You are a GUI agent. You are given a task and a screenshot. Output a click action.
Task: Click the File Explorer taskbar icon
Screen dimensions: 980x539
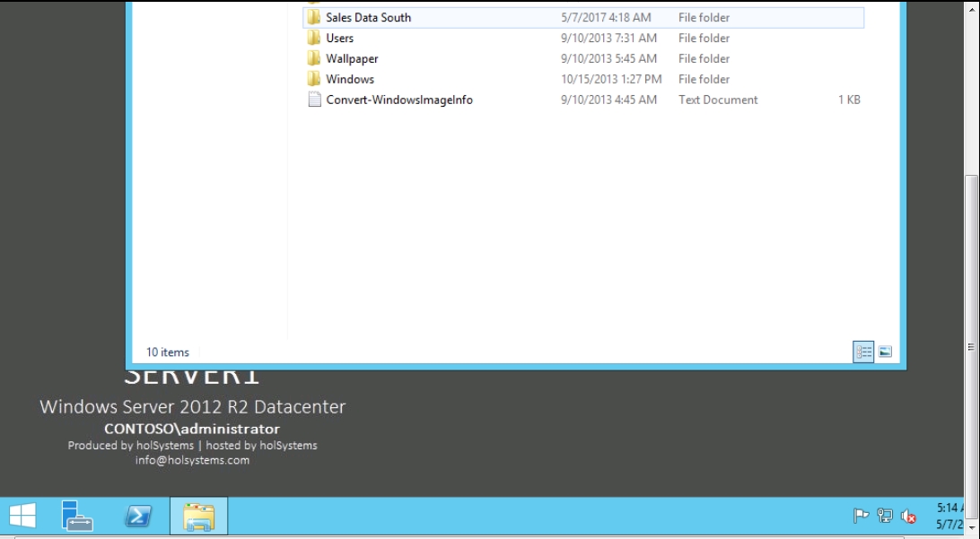point(198,517)
